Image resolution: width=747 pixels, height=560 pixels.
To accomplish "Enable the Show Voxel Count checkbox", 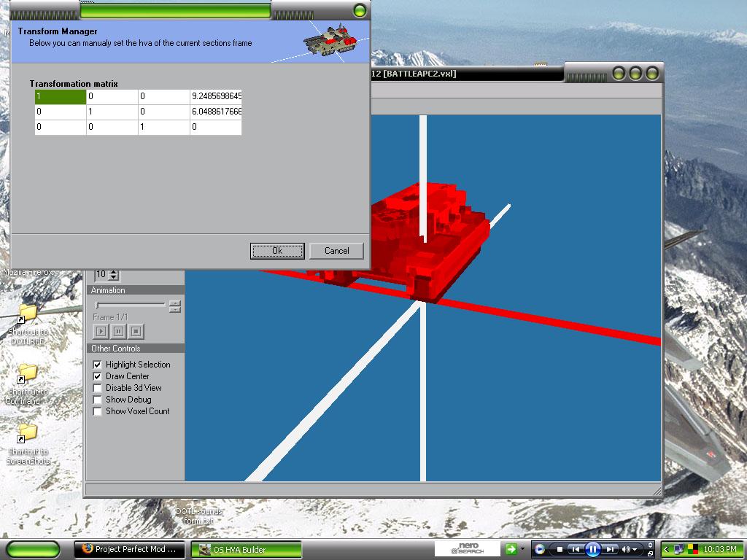I will point(98,411).
